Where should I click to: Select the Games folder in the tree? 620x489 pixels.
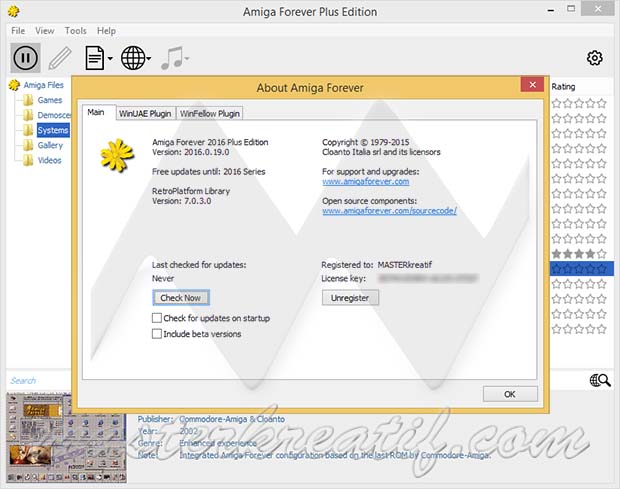(x=50, y=100)
